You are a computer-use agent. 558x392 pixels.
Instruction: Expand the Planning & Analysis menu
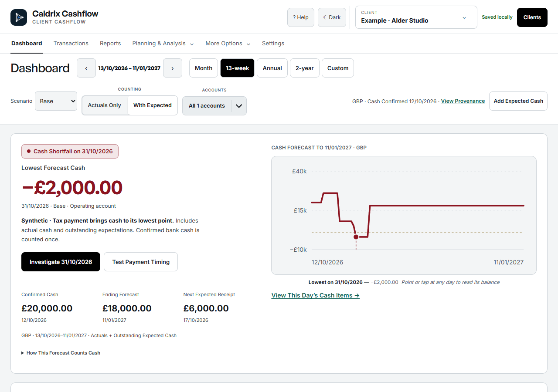163,44
